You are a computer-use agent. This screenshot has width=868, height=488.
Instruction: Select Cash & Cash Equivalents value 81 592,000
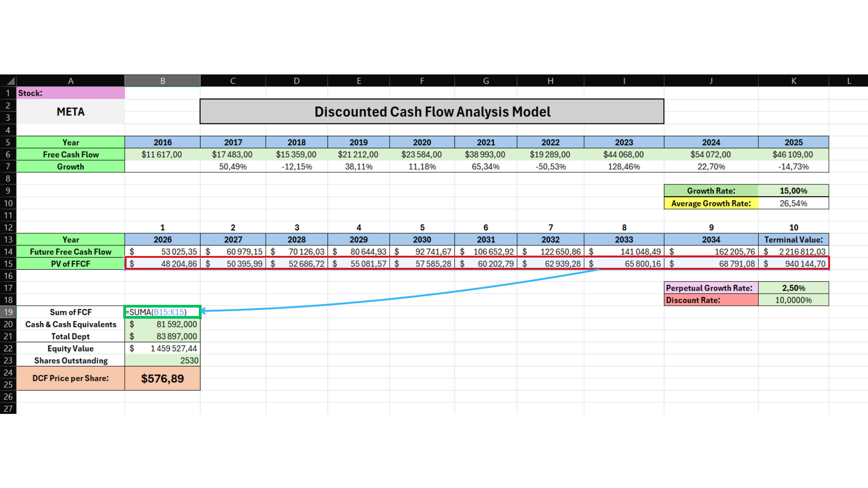[x=162, y=324]
